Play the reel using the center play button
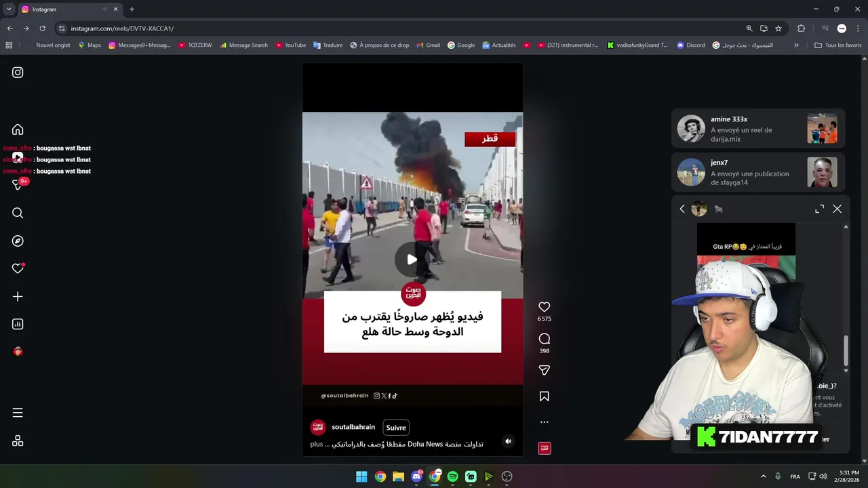The image size is (868, 488). [412, 260]
